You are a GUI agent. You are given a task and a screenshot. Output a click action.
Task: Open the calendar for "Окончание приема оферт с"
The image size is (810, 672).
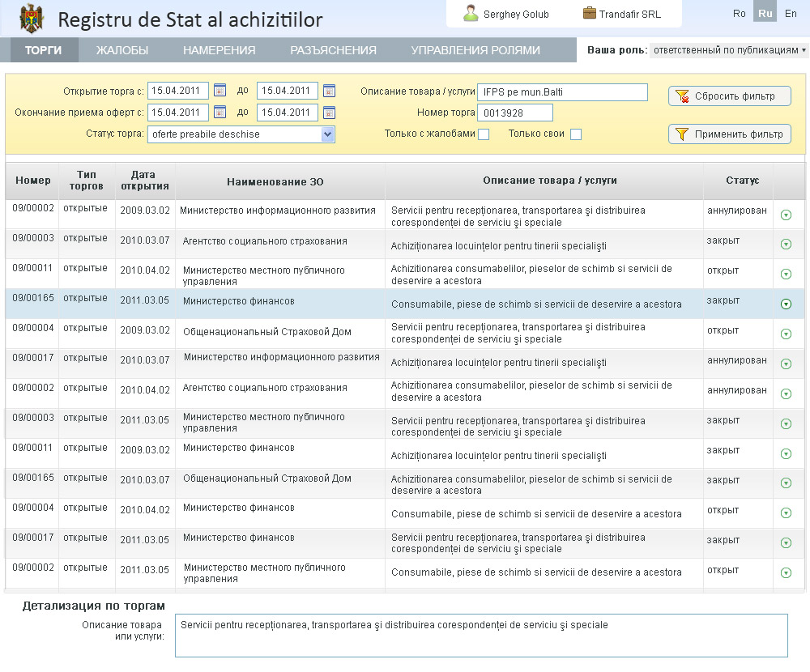pyautogui.click(x=220, y=112)
